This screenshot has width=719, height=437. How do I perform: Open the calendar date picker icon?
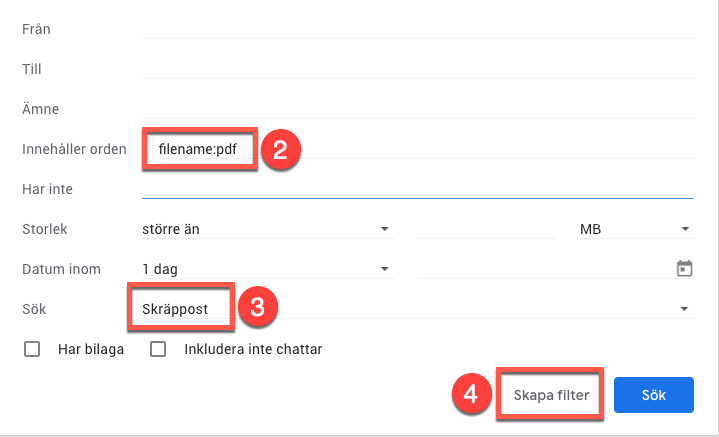click(685, 269)
